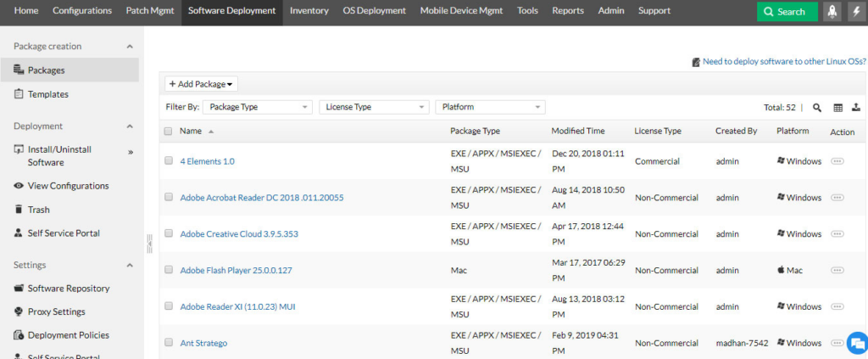This screenshot has height=359, width=868.
Task: Click the Self Service Portal user icon
Action: (x=19, y=233)
